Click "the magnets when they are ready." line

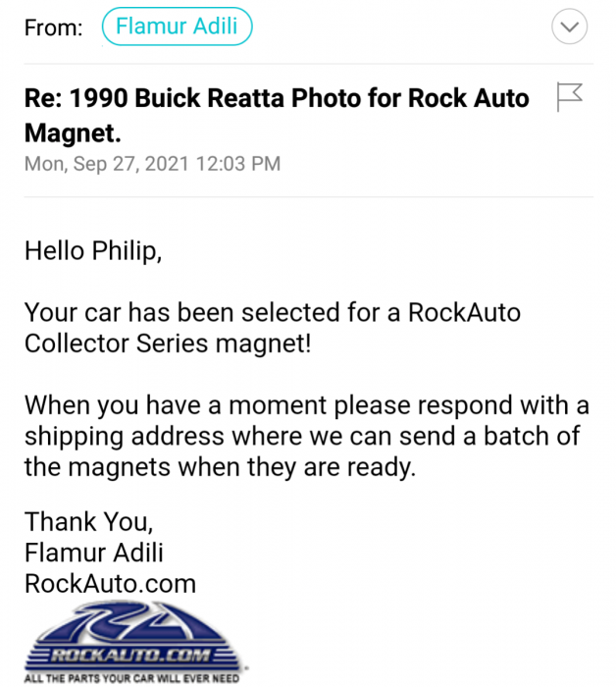click(221, 467)
